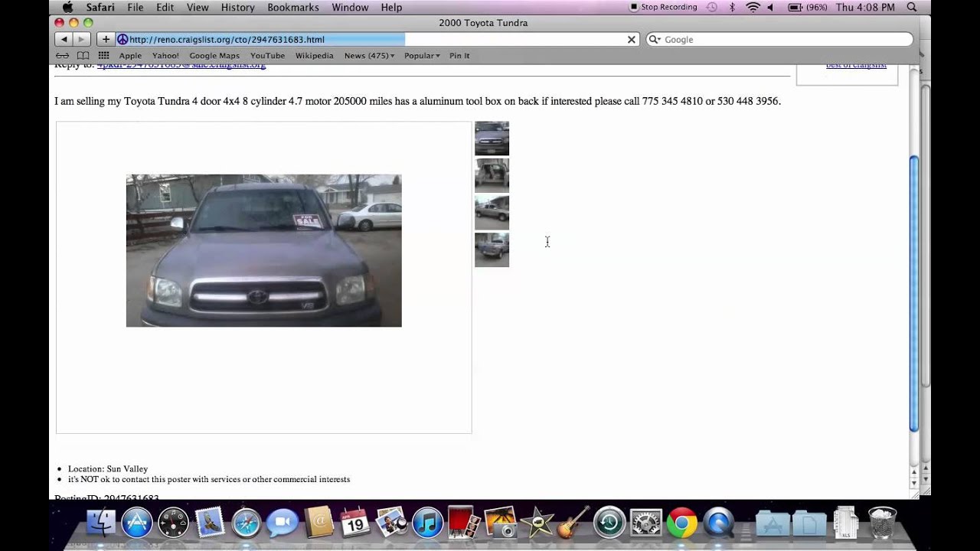Viewport: 980px width, 551px height.
Task: Click the peace-sign site icon in the address bar
Action: 122,39
